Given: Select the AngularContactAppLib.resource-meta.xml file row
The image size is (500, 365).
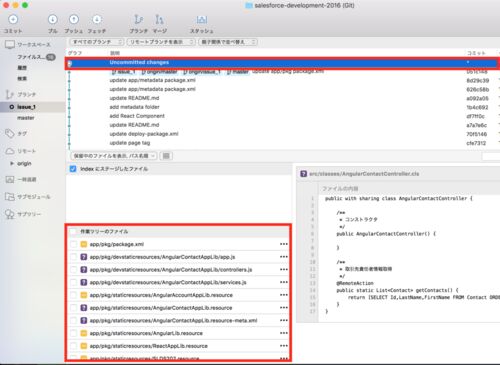Looking at the screenshot, I should (179, 321).
